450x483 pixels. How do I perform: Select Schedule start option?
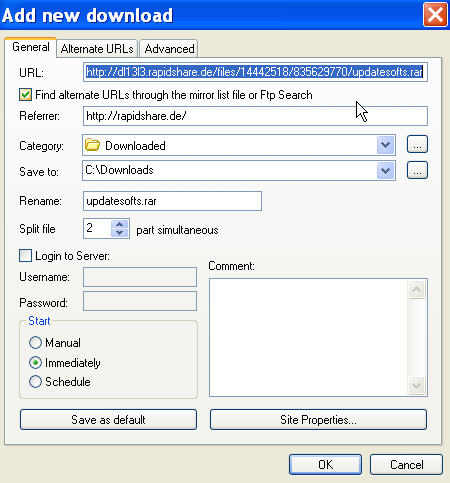click(35, 382)
